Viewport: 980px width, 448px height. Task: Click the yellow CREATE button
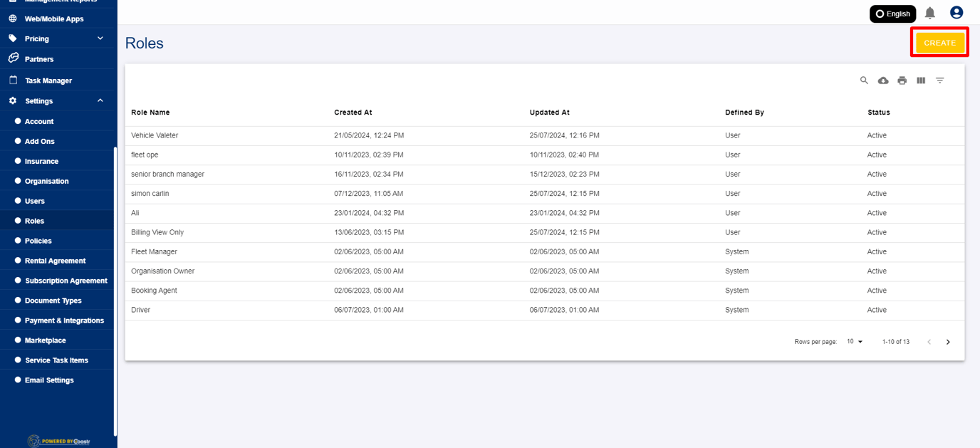point(939,43)
